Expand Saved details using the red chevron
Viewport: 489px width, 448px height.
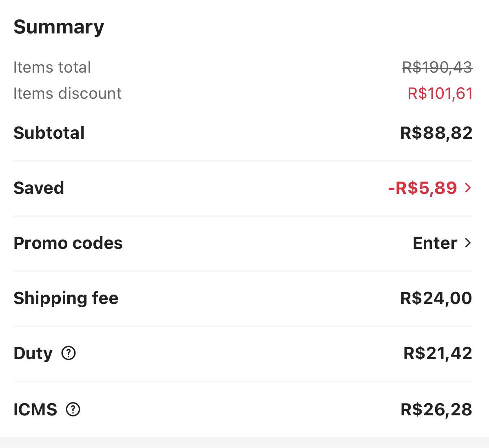(x=468, y=188)
